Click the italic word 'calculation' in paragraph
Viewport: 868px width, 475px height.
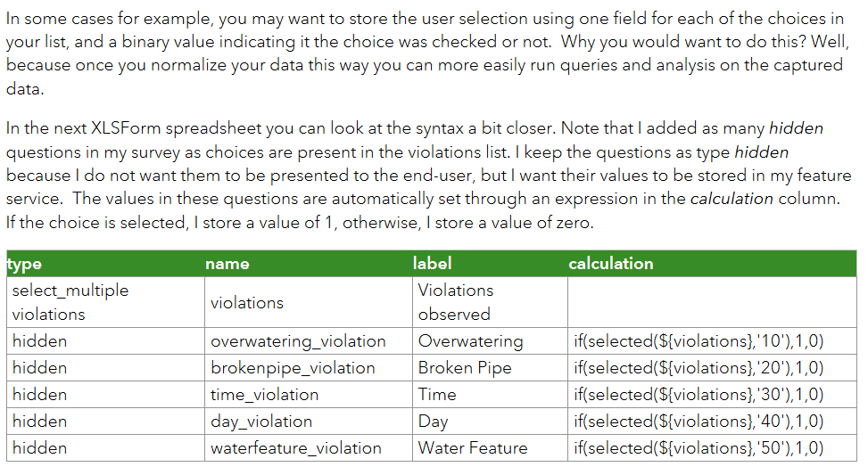pyautogui.click(x=732, y=199)
